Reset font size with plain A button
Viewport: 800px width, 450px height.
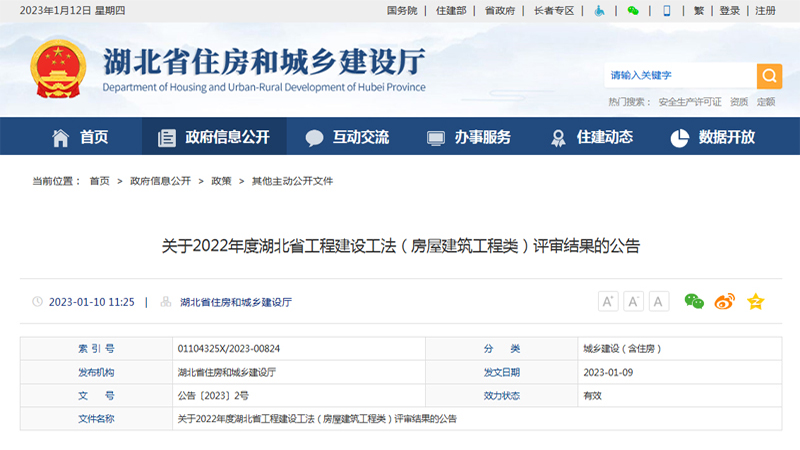(659, 302)
